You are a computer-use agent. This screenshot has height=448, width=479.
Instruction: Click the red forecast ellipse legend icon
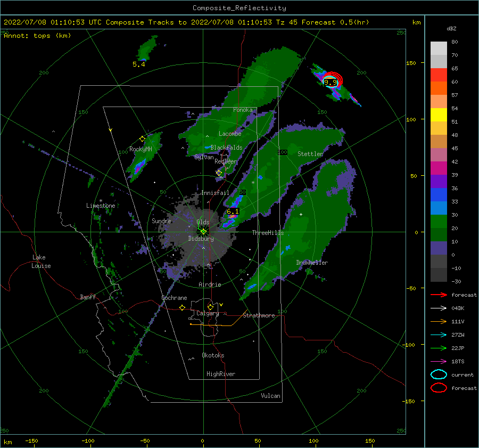coord(439,388)
